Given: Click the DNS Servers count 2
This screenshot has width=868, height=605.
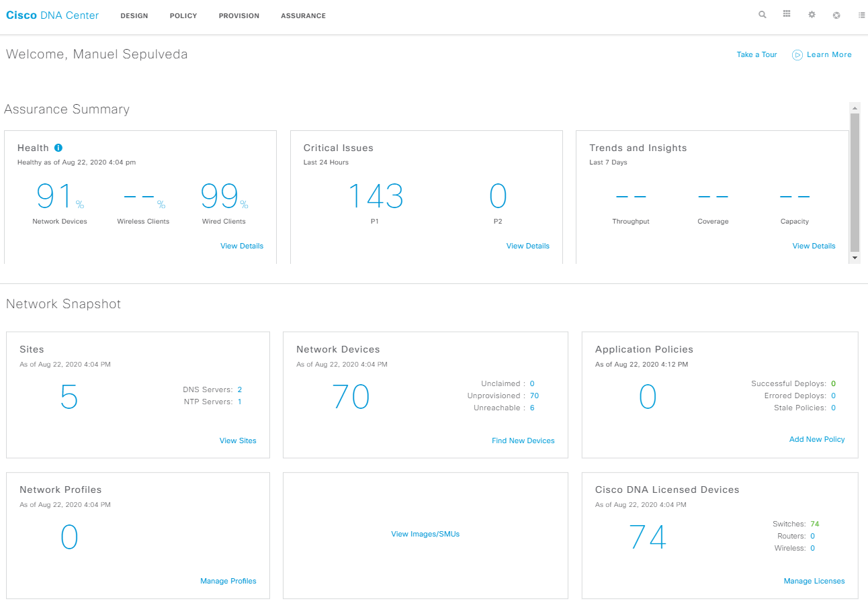Looking at the screenshot, I should coord(240,390).
